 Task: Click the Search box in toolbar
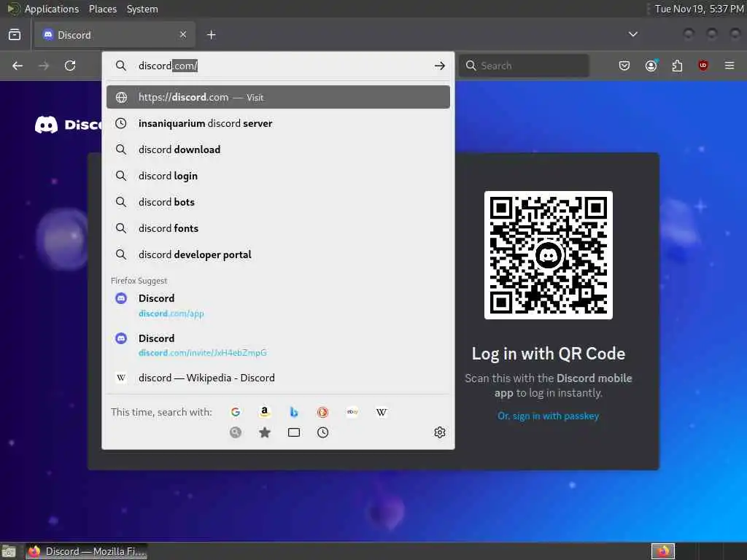(x=524, y=66)
